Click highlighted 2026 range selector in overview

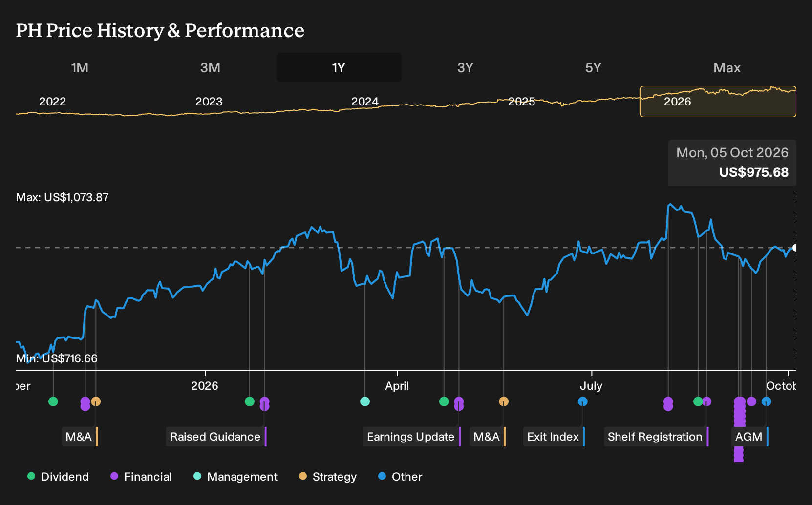(718, 102)
